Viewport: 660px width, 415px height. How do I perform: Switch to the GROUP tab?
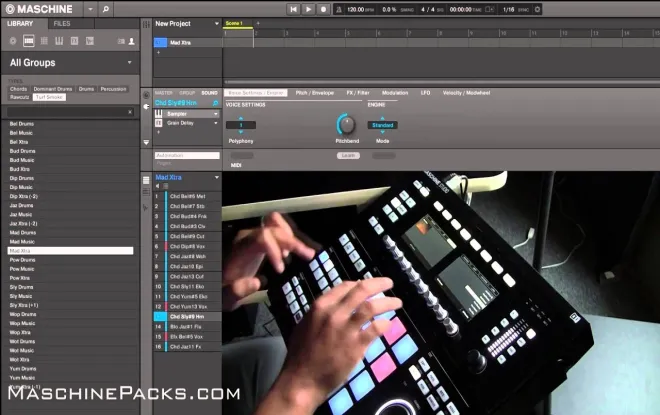point(187,93)
